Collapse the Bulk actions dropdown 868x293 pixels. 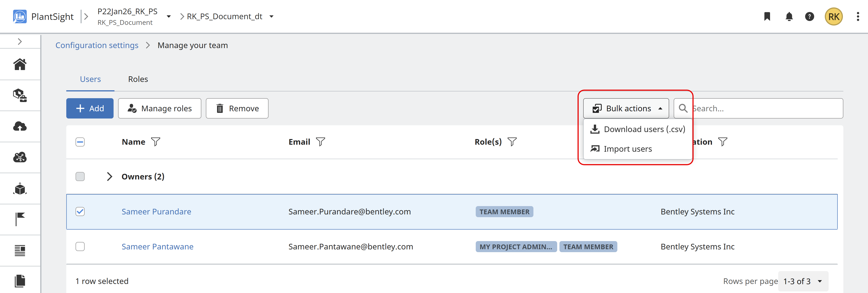tap(626, 108)
